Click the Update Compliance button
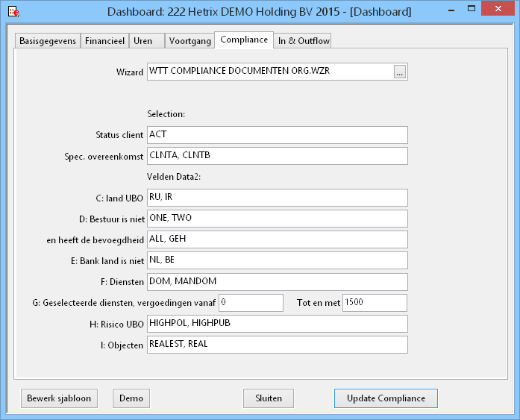 point(386,398)
